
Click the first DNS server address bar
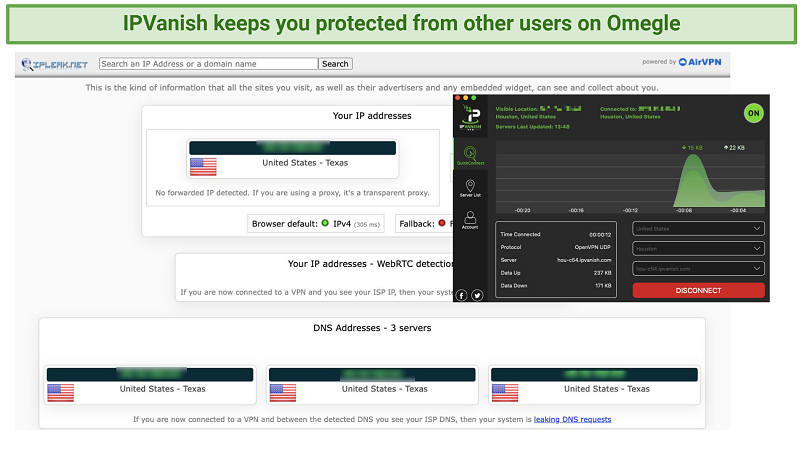150,374
